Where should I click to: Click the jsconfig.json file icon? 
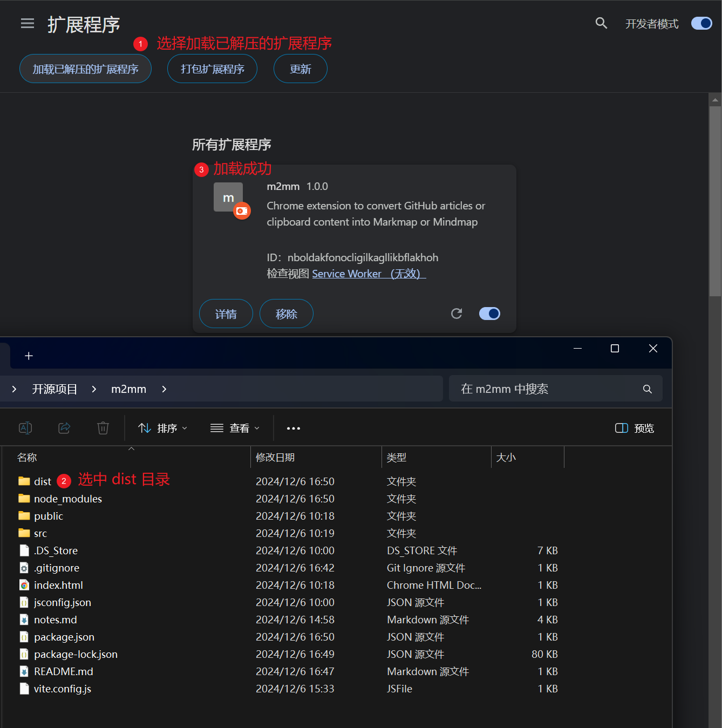tap(24, 602)
